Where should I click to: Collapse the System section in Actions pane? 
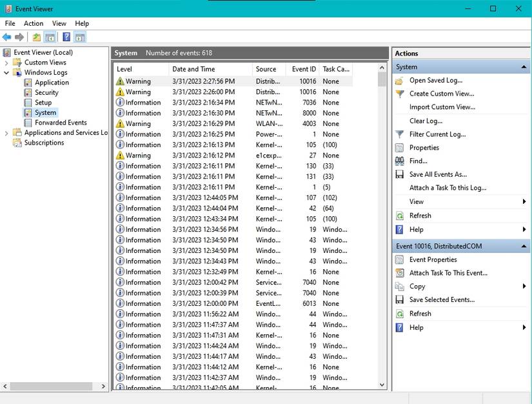522,66
